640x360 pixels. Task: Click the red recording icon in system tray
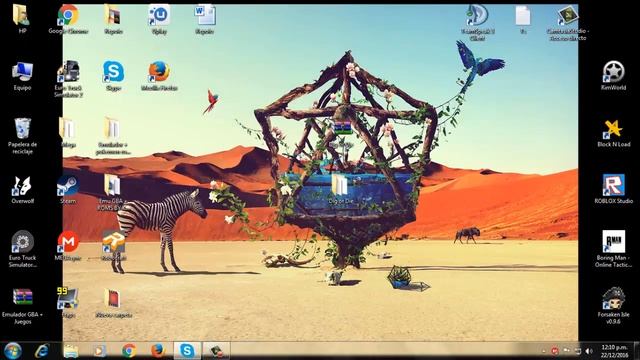click(x=554, y=351)
